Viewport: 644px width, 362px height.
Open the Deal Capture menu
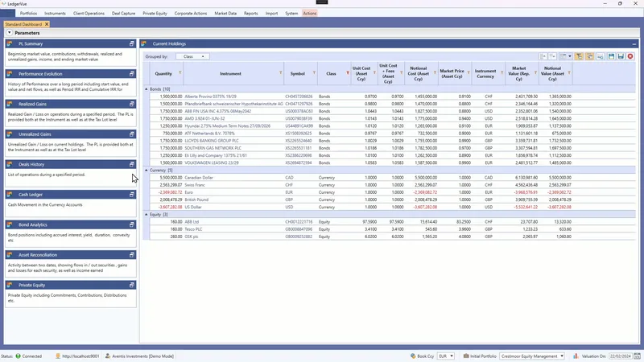click(123, 13)
